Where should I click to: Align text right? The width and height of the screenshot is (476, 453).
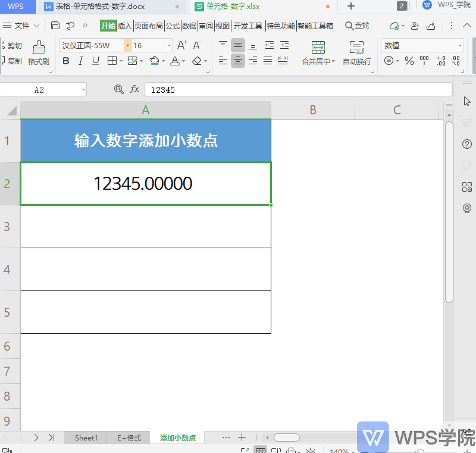click(253, 61)
